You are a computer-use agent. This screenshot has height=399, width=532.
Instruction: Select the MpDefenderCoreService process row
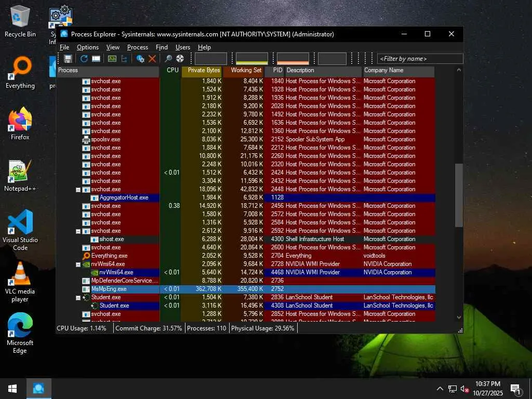pos(246,281)
